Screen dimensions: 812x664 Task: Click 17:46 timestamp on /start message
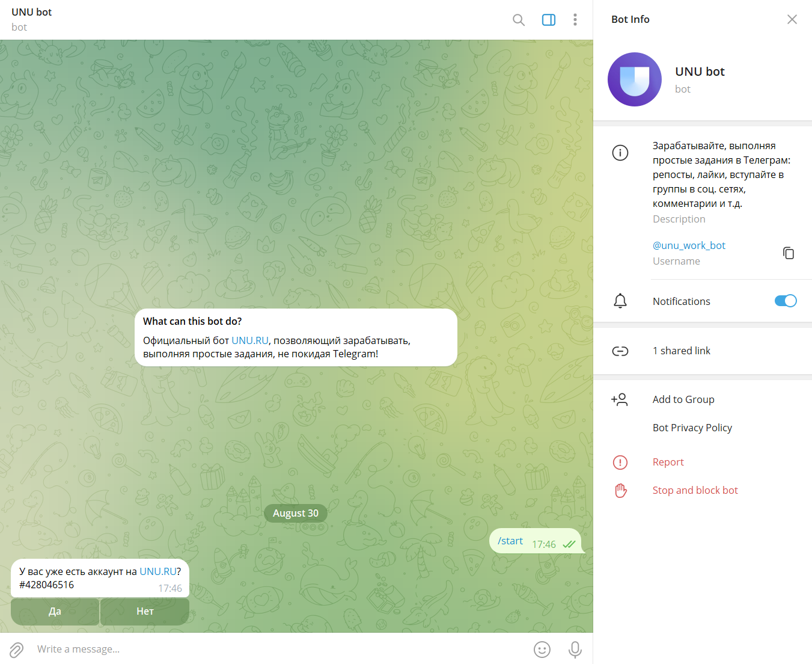[544, 544]
